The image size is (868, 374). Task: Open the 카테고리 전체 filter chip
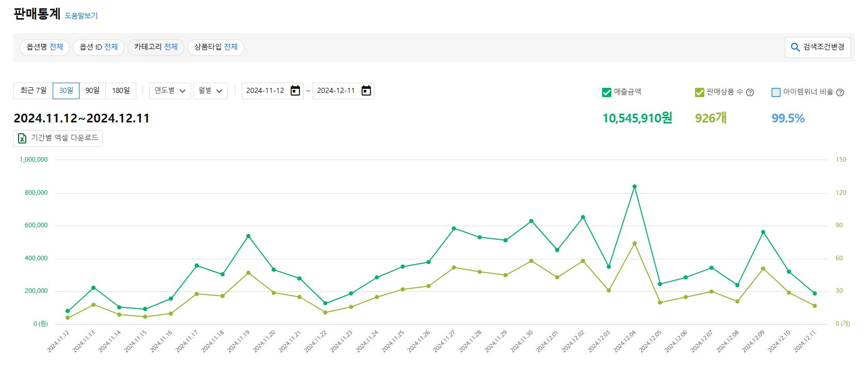(x=156, y=47)
